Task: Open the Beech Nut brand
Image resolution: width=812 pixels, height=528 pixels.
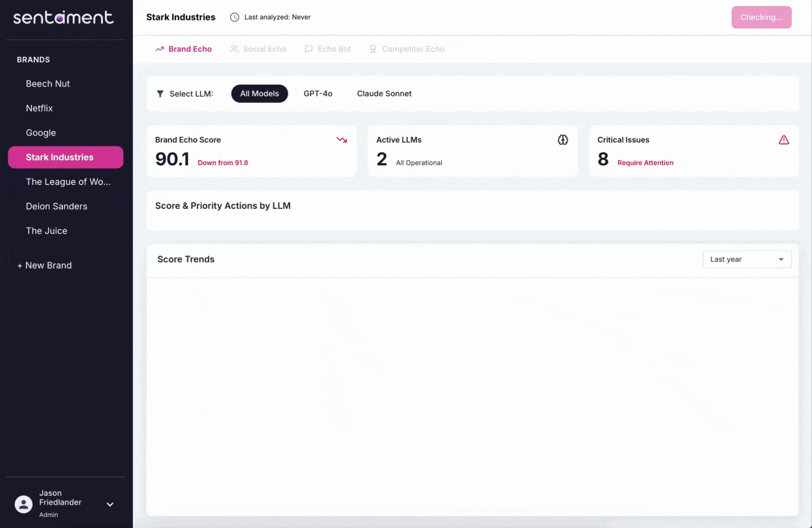Action: 66,84
